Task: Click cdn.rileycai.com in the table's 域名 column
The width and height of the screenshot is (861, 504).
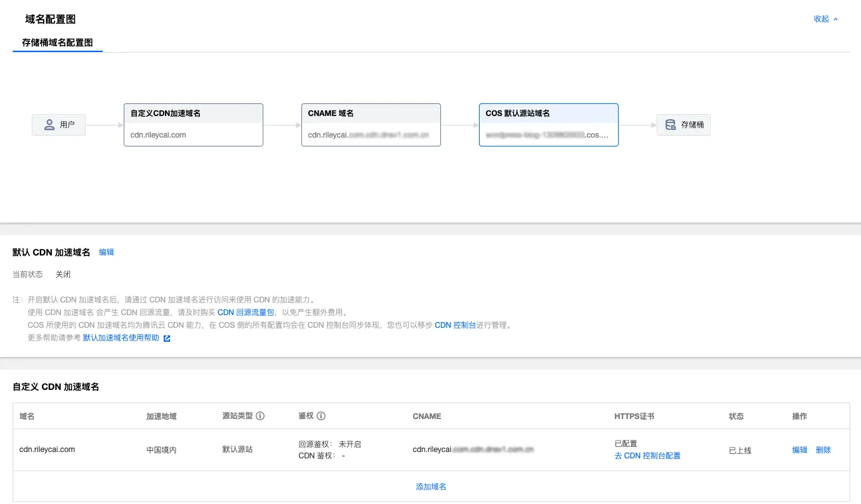Action: (48, 449)
